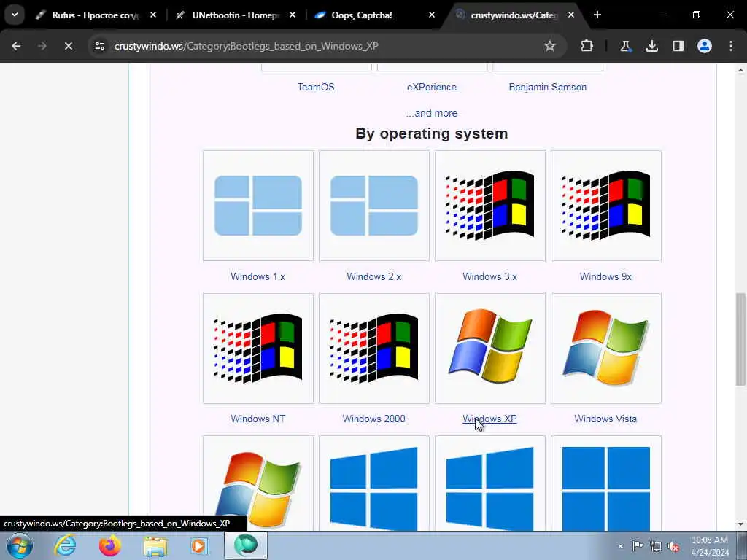This screenshot has height=560, width=747.
Task: Click the greyed-out forward arrow
Action: pyautogui.click(x=42, y=46)
